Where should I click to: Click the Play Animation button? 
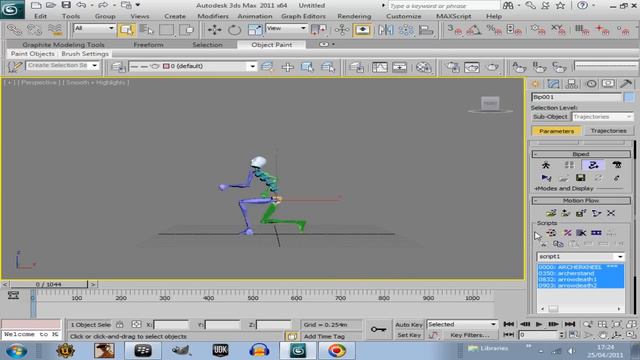539,324
